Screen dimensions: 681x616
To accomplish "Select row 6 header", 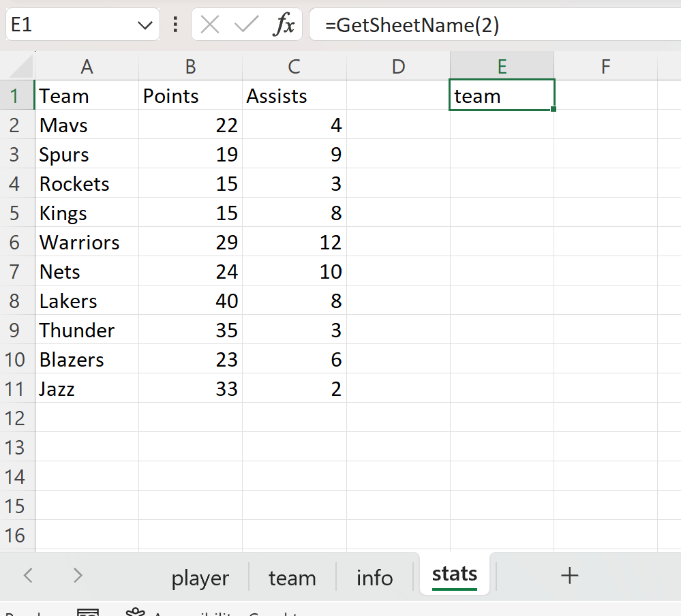I will (16, 242).
